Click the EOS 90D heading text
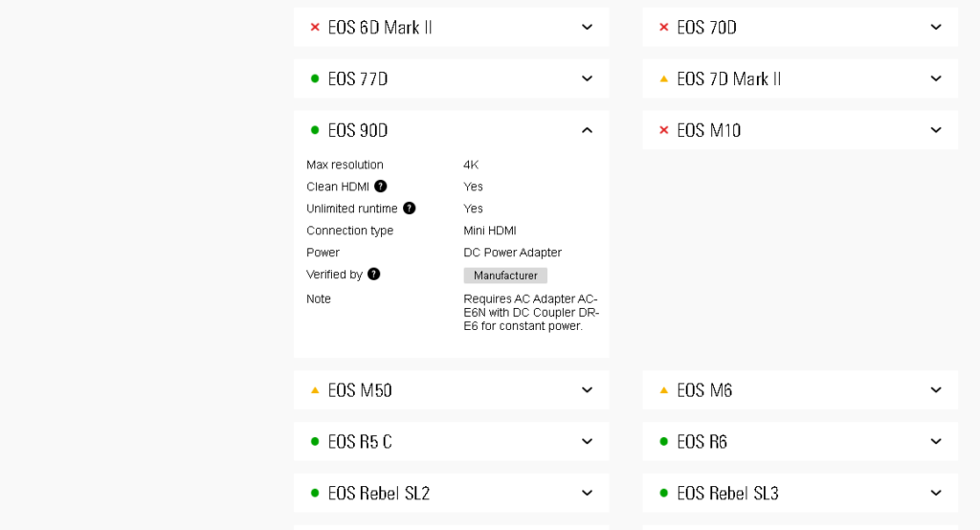980x530 pixels. [x=358, y=130]
